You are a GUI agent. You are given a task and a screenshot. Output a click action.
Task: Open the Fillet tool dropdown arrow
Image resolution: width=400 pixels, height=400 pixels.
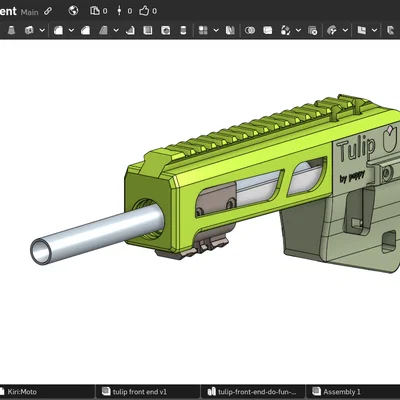pyautogui.click(x=71, y=30)
